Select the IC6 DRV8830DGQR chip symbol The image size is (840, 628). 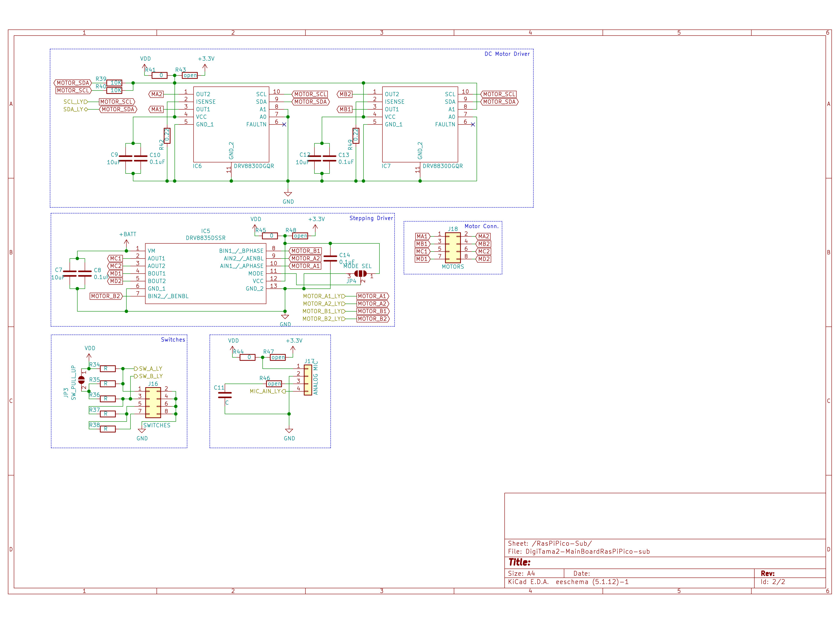(231, 124)
